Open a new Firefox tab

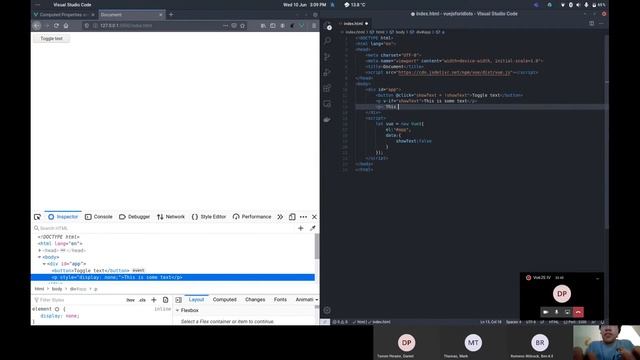(171, 15)
